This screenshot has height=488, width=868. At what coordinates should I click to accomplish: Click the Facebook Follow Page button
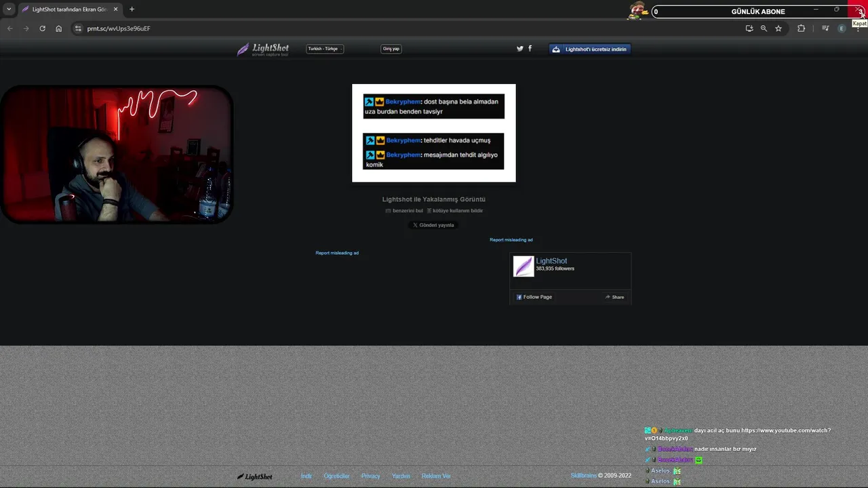pyautogui.click(x=534, y=297)
